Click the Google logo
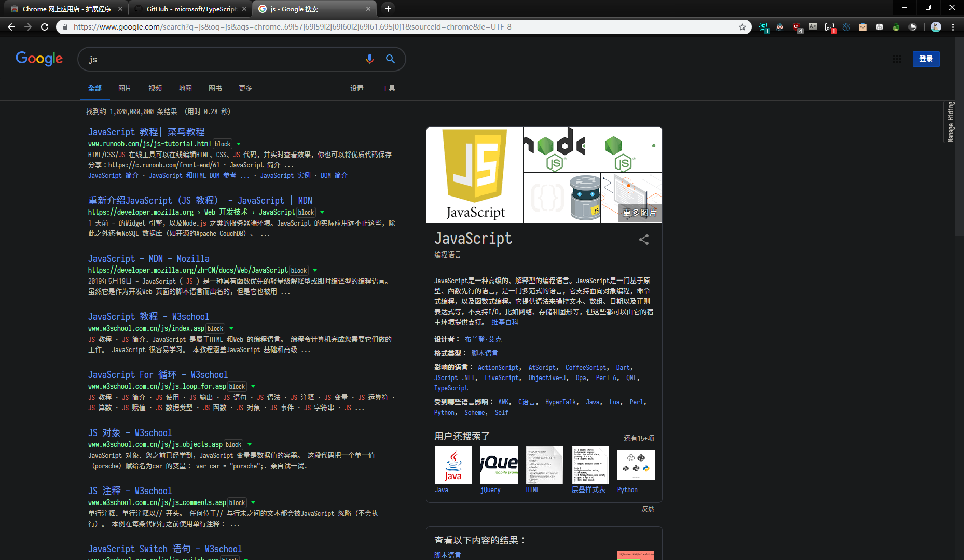 pos(39,59)
